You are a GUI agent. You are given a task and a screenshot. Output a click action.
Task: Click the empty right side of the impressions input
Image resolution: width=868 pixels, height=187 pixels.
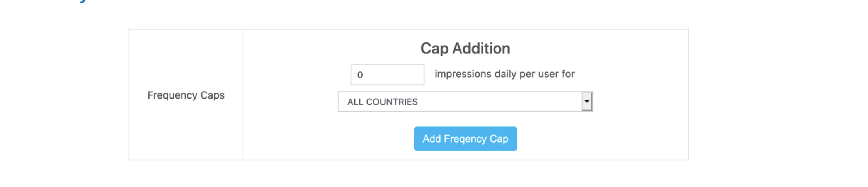point(406,75)
